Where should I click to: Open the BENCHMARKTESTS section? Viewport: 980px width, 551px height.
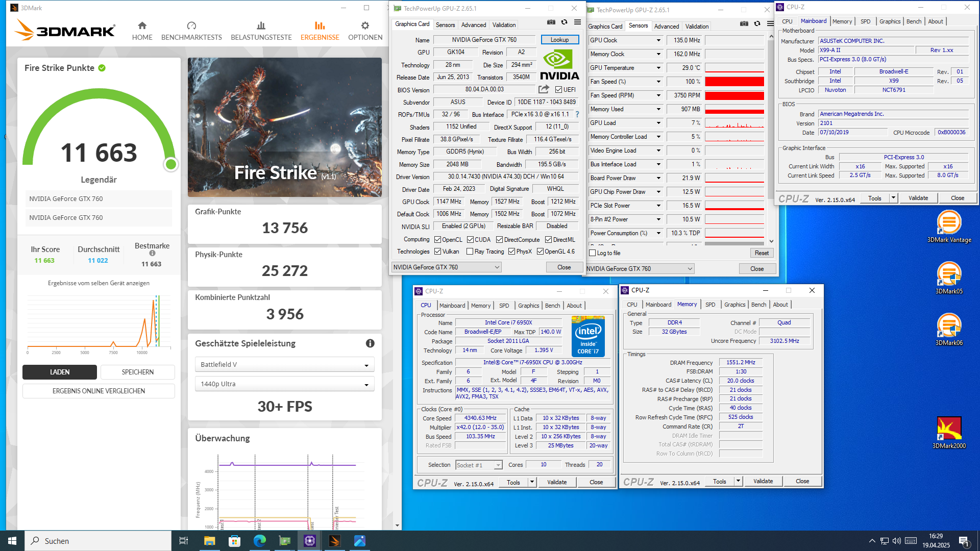tap(191, 31)
